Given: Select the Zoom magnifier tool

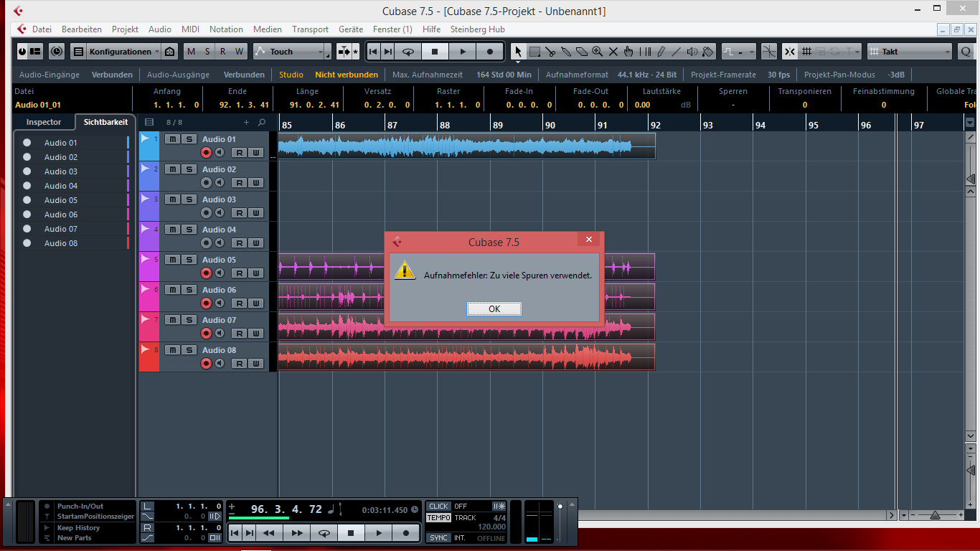Looking at the screenshot, I should 598,52.
